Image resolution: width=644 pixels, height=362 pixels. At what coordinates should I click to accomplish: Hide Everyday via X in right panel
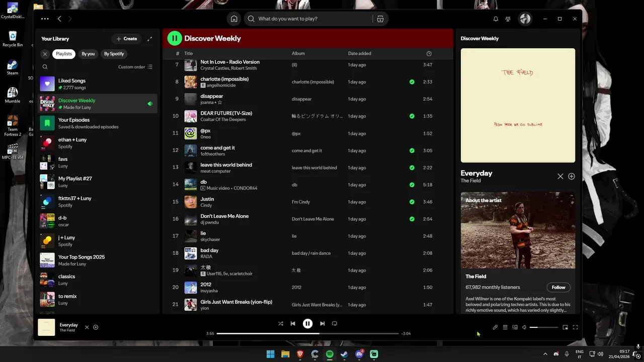pyautogui.click(x=560, y=176)
